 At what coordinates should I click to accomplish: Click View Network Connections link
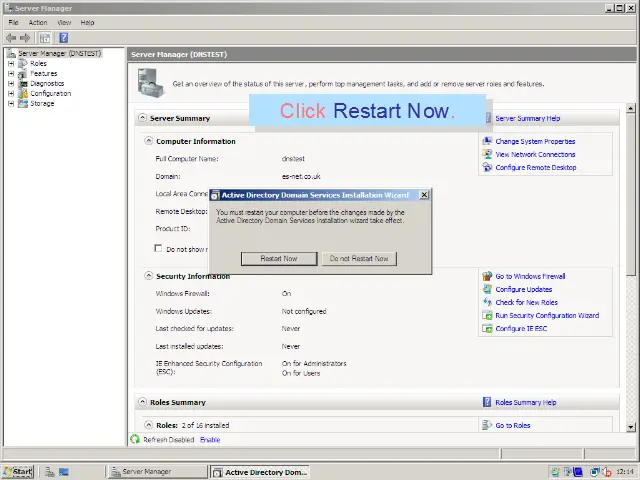pos(535,154)
